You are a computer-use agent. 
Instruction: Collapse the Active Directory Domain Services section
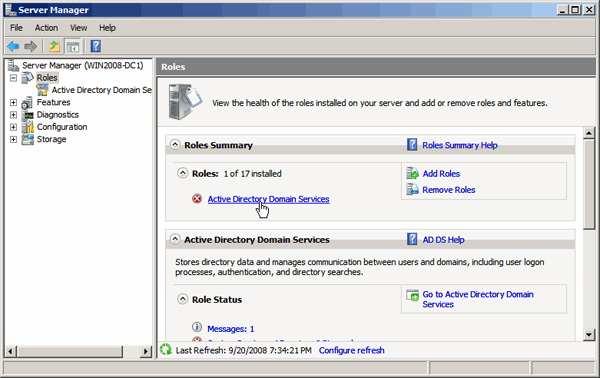pyautogui.click(x=175, y=239)
